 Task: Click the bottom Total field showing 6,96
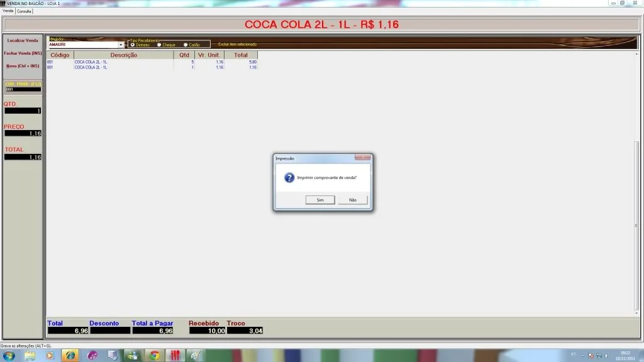(68, 331)
